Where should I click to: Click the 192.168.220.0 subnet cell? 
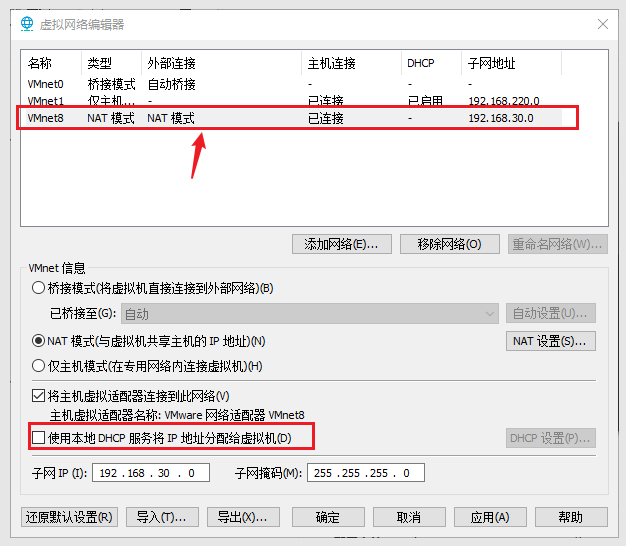point(504,101)
